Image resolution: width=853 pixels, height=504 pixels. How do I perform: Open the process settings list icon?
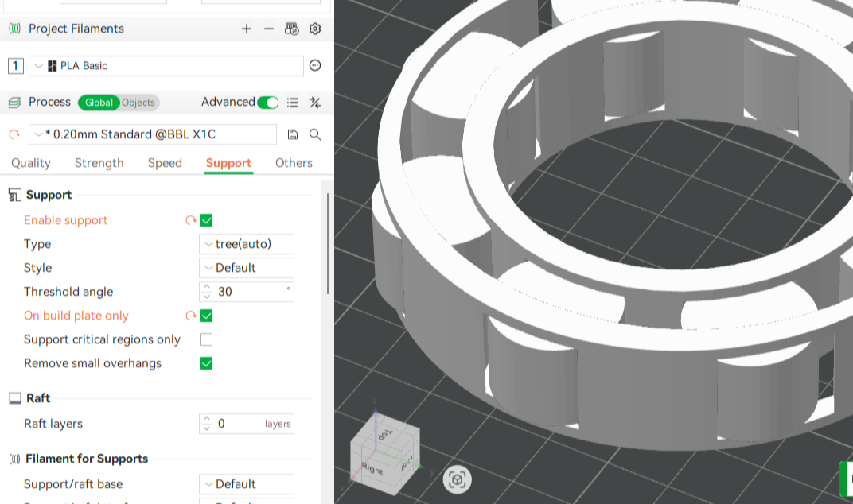pos(293,103)
